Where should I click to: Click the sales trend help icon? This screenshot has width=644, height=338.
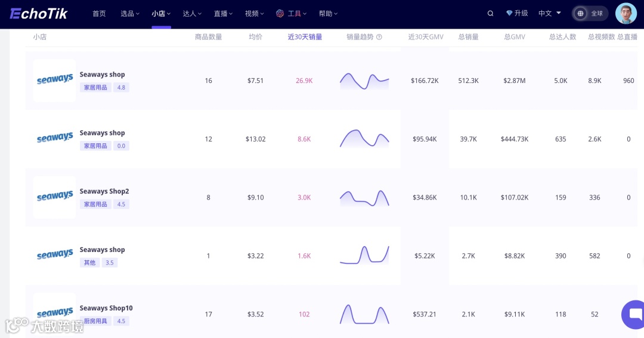pos(379,37)
